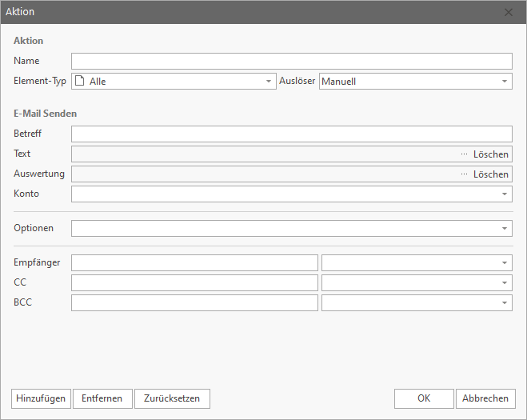The height and width of the screenshot is (420, 527).
Task: Open the BCC dropdown on the right
Action: point(505,303)
